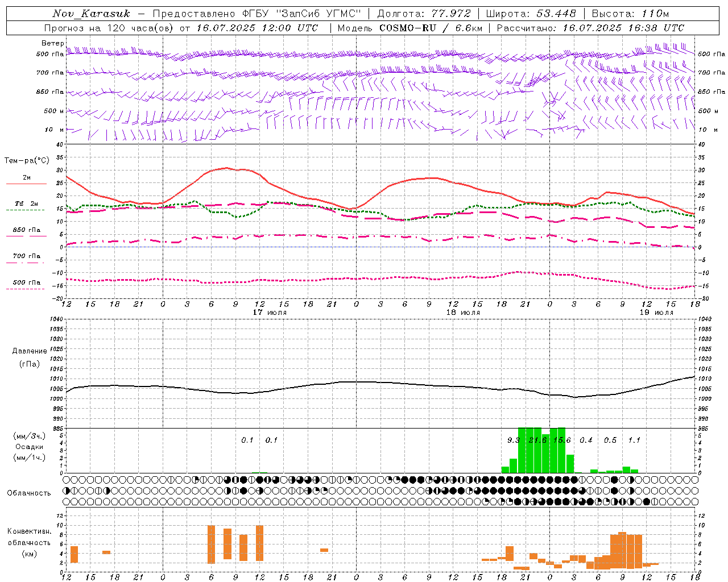The height and width of the screenshot is (582, 728).
Task: Click the 0.5 precipitation total
Action: coord(610,440)
